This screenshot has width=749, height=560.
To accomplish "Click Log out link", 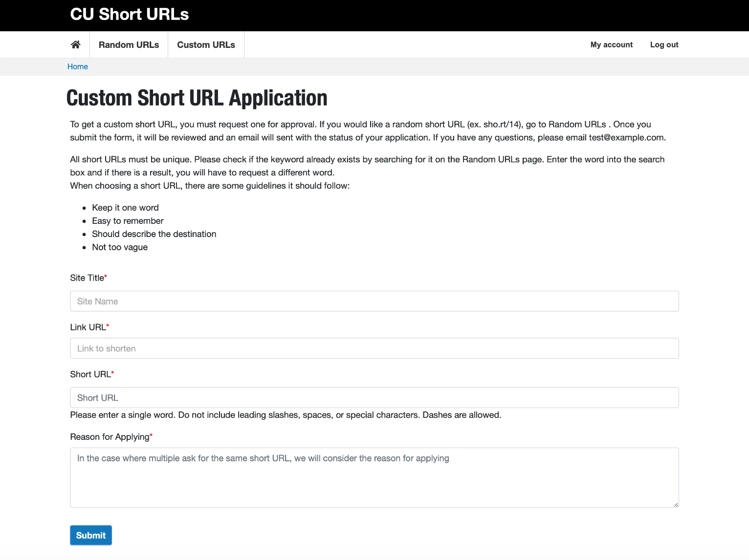I will click(664, 44).
